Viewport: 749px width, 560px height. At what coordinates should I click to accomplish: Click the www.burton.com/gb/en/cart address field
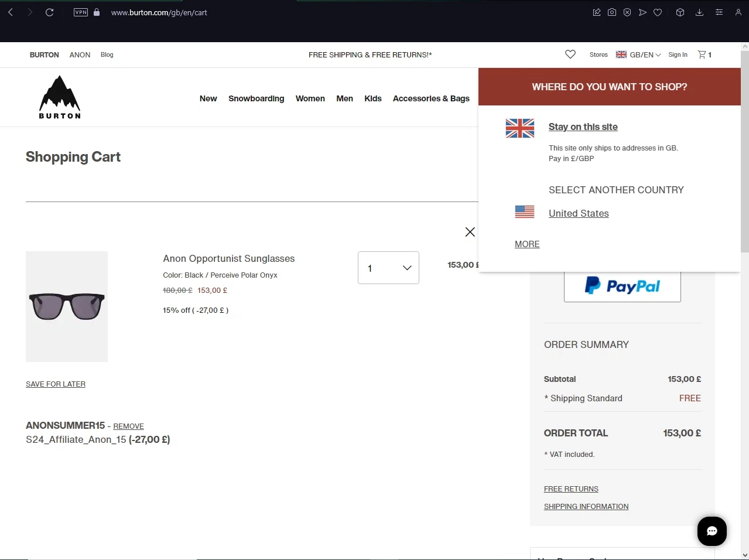[x=159, y=12]
